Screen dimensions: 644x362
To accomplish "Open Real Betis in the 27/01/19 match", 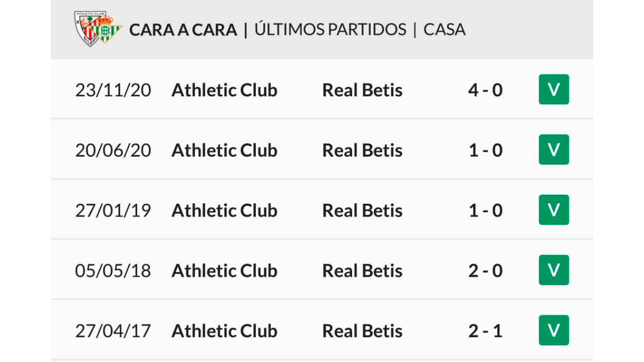I will click(x=362, y=211).
